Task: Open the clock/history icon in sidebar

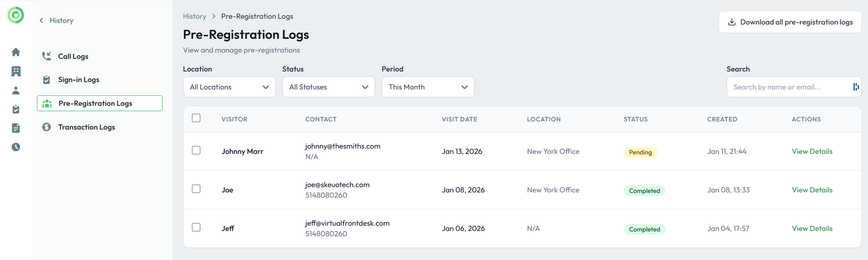Action: click(x=16, y=147)
